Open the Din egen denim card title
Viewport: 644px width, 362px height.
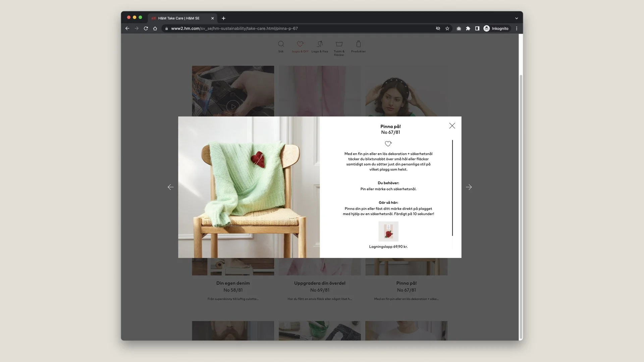(233, 283)
